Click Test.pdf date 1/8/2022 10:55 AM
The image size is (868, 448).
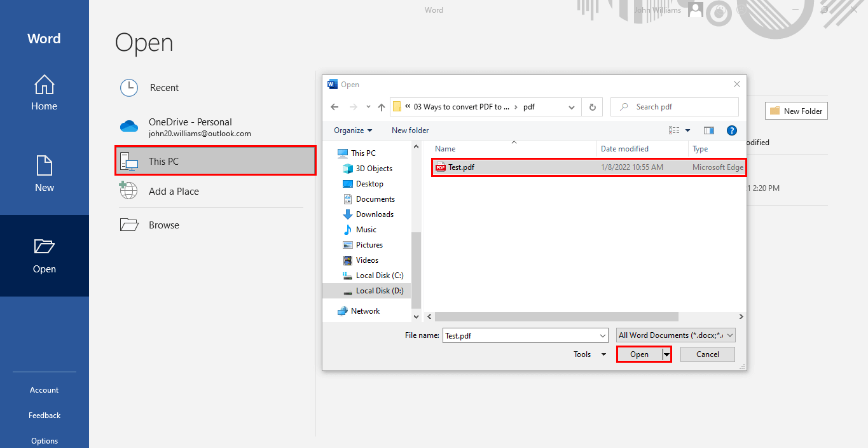[632, 167]
